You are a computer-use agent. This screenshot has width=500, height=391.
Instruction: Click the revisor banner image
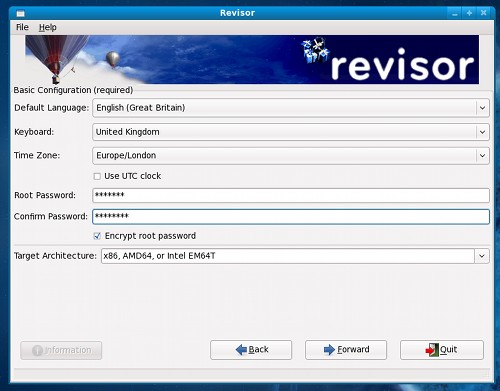pos(252,59)
